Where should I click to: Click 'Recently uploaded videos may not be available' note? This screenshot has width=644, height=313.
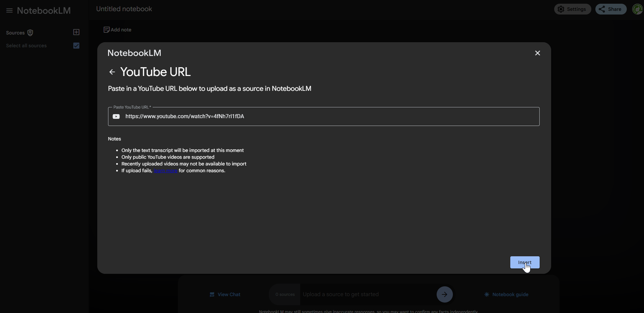tap(184, 164)
